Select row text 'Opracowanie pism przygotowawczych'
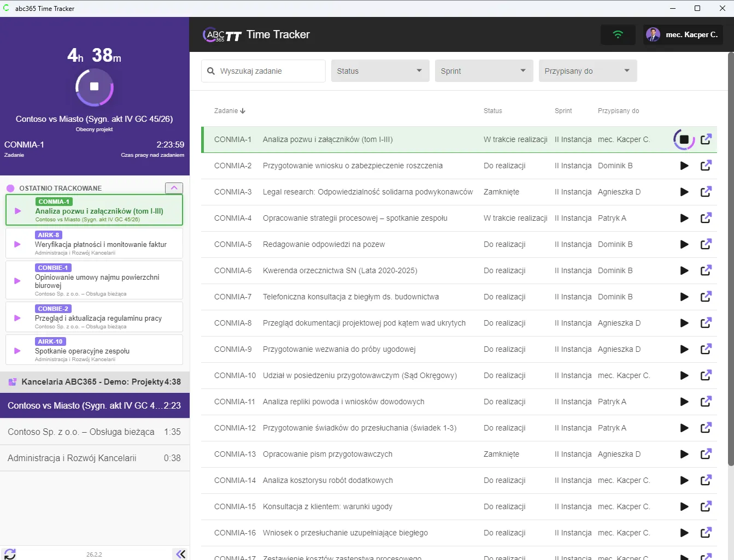Viewport: 734px width, 560px height. tap(327, 454)
